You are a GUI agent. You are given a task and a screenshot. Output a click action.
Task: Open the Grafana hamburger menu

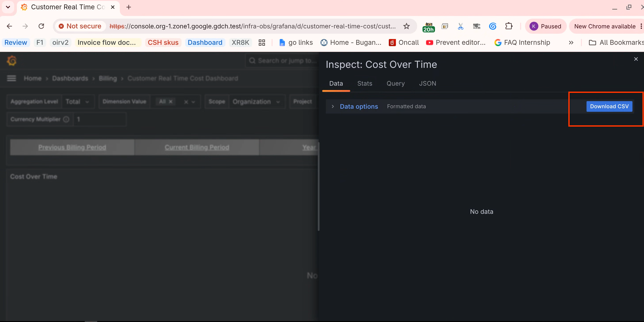(12, 79)
